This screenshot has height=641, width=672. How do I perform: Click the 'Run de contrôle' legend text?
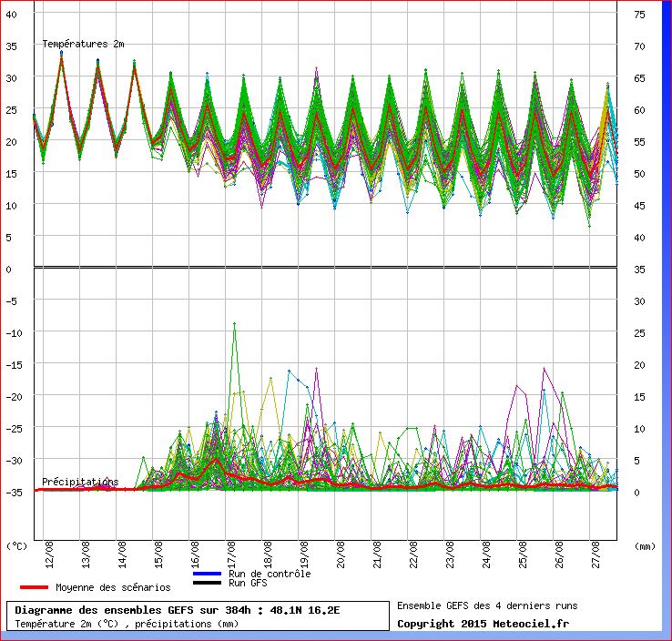click(270, 574)
